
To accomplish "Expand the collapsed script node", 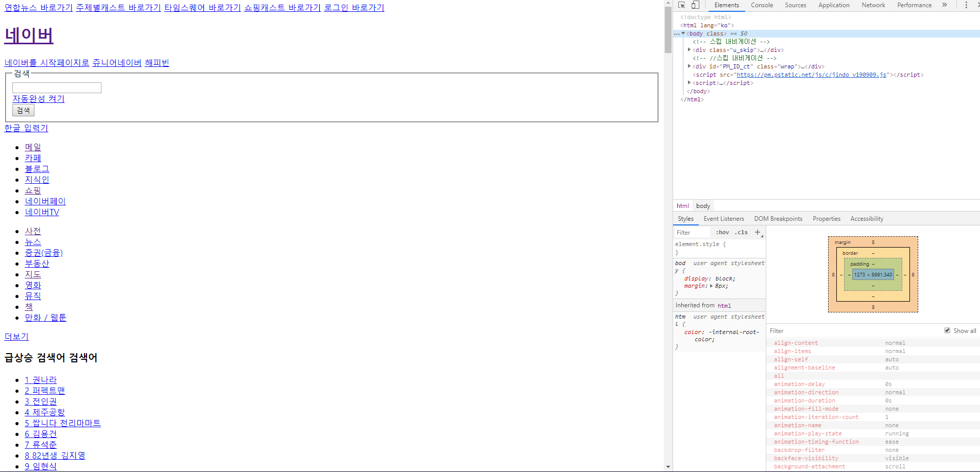I will point(689,83).
